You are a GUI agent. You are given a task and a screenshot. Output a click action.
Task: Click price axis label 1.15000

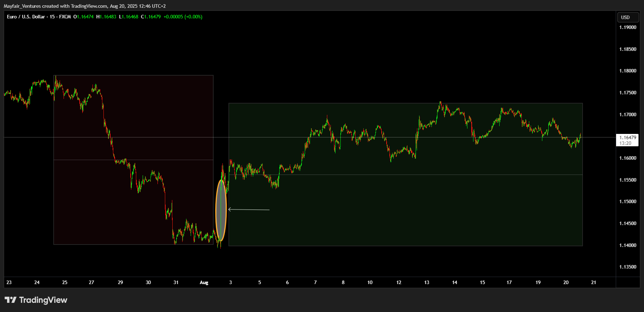tap(628, 201)
